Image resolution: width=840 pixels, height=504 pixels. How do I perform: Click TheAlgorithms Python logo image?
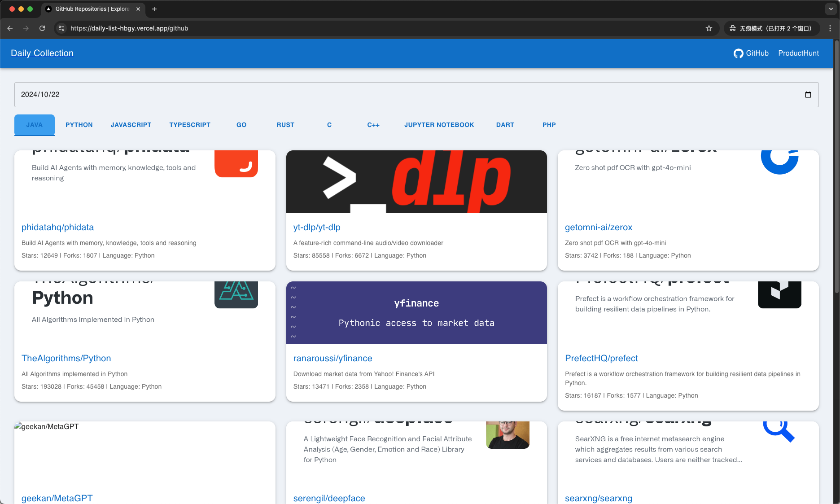tap(236, 295)
